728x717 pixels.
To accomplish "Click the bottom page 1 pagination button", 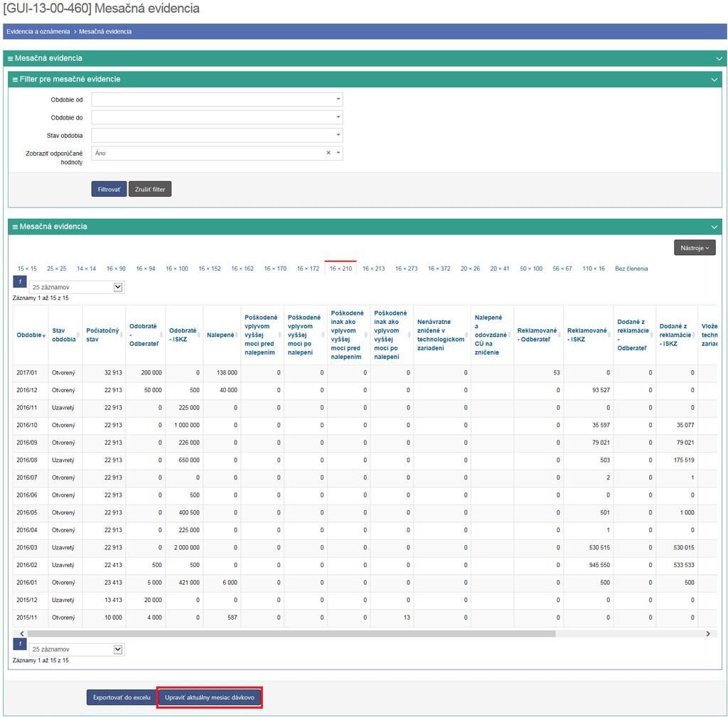I will 20,644.
